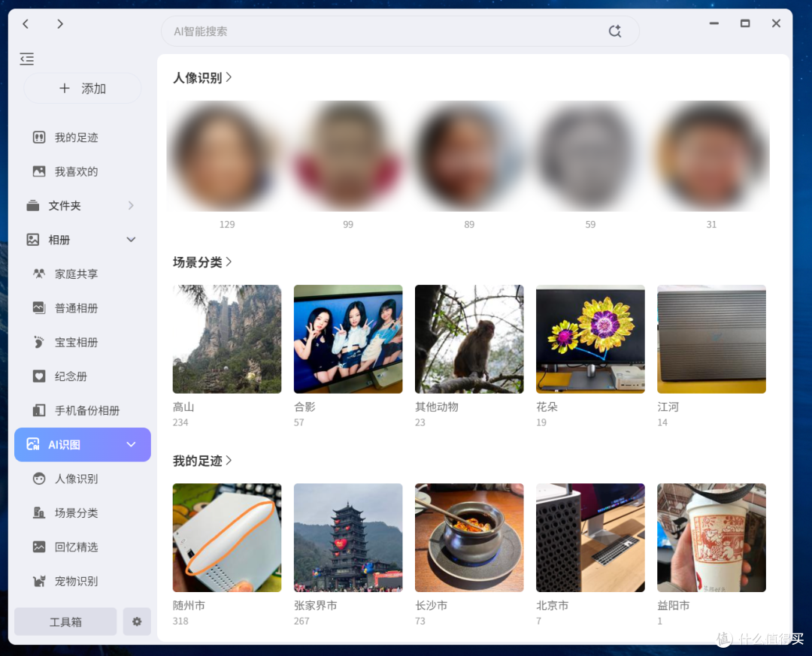The image size is (812, 656).
Task: Open the 花朵 scene thumbnail
Action: point(590,339)
